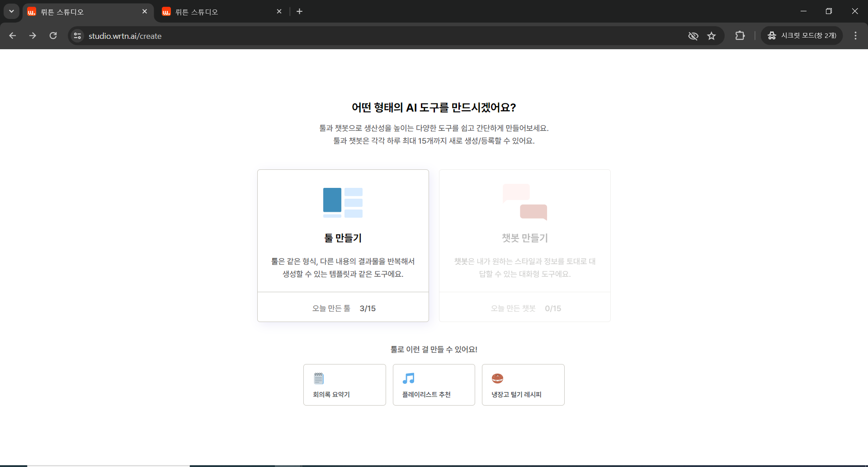This screenshot has height=467, width=868.
Task: Click the 오늘 만든 챗봇 0/15 counter
Action: [526, 308]
